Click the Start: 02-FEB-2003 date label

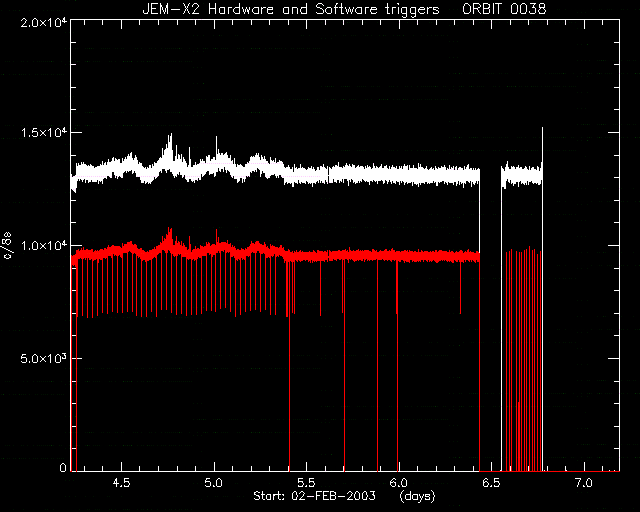tap(314, 496)
